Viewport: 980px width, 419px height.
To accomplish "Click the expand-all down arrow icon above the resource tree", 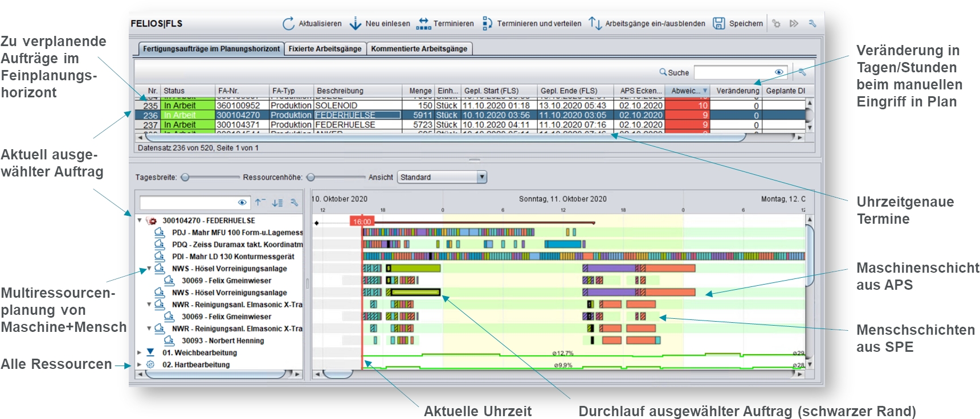I will click(x=277, y=202).
